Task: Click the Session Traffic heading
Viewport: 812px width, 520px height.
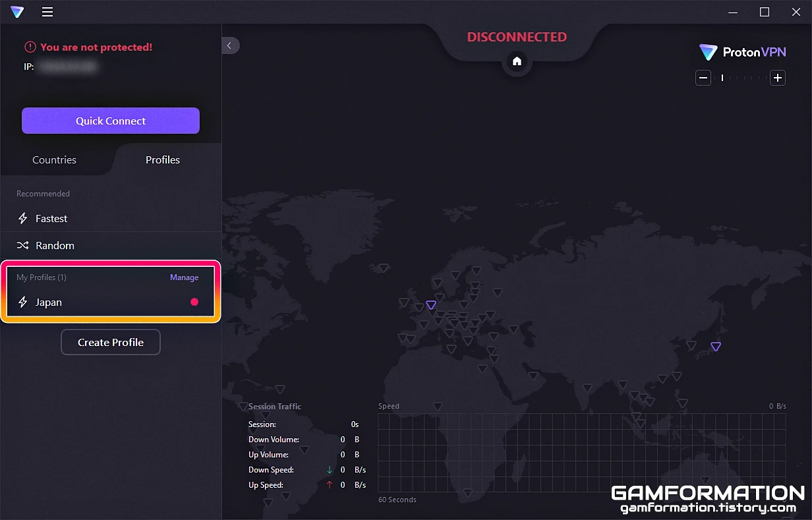Action: click(275, 407)
